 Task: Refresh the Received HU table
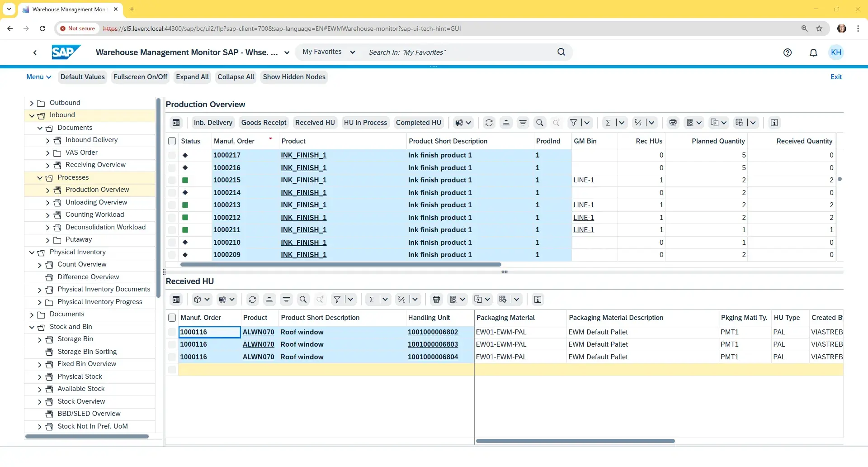coord(252,300)
